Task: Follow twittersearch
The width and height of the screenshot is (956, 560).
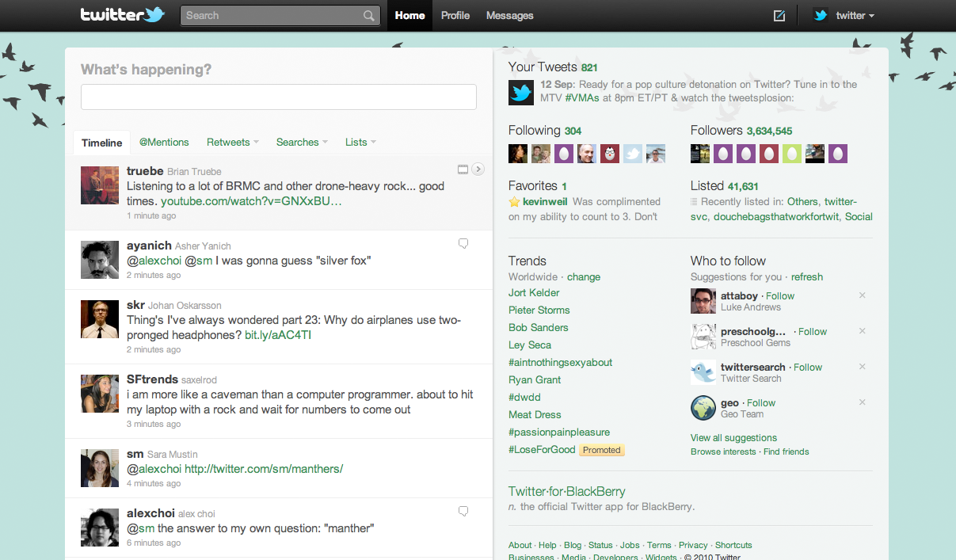Action: pyautogui.click(x=808, y=367)
